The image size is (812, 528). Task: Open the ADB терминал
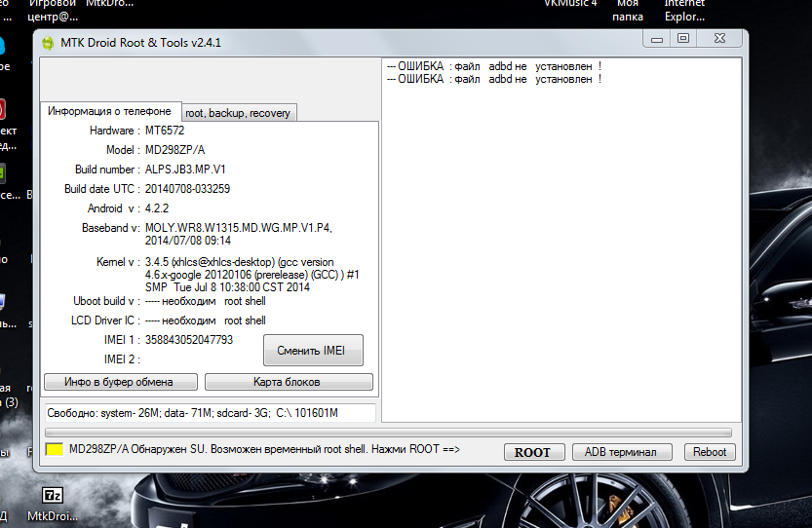pyautogui.click(x=622, y=452)
